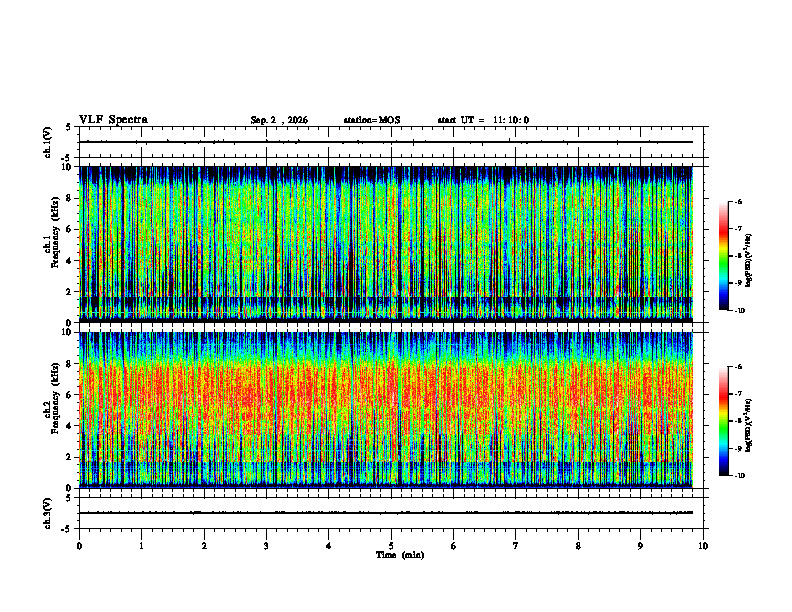Click the red high-intensity band in ch.2 spectrogram

click(386, 389)
